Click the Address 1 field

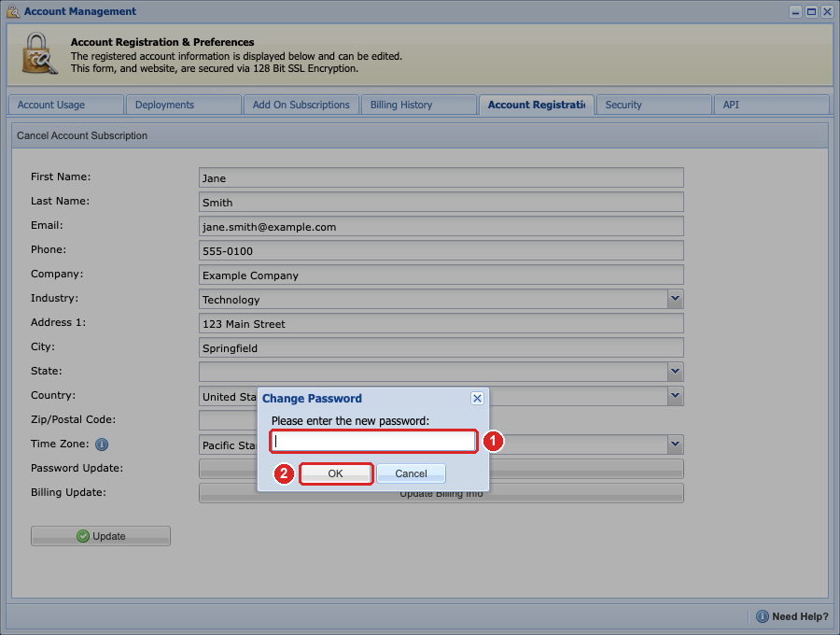pos(441,323)
